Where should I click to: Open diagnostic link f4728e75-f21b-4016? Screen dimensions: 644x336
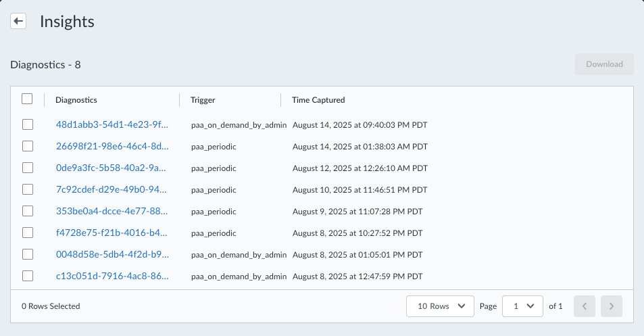pos(112,233)
